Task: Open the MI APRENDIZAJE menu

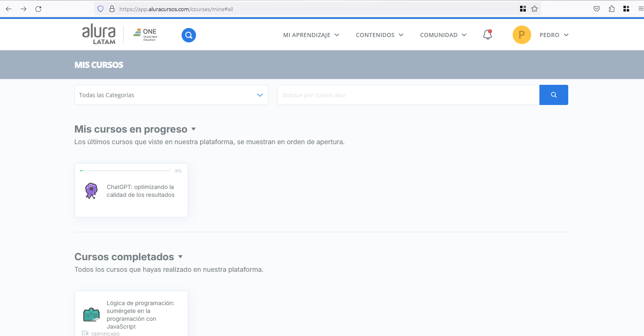Action: [311, 35]
